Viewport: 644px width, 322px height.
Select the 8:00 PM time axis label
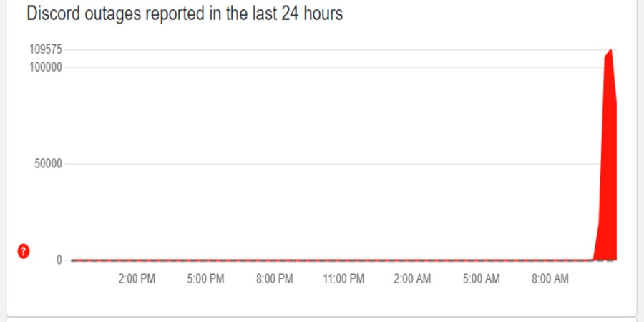pyautogui.click(x=275, y=279)
